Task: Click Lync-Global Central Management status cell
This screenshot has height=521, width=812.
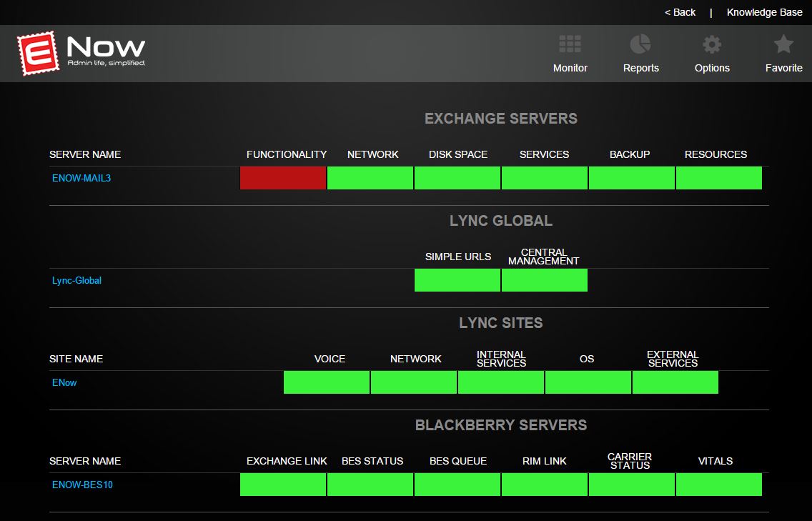Action: (x=544, y=280)
